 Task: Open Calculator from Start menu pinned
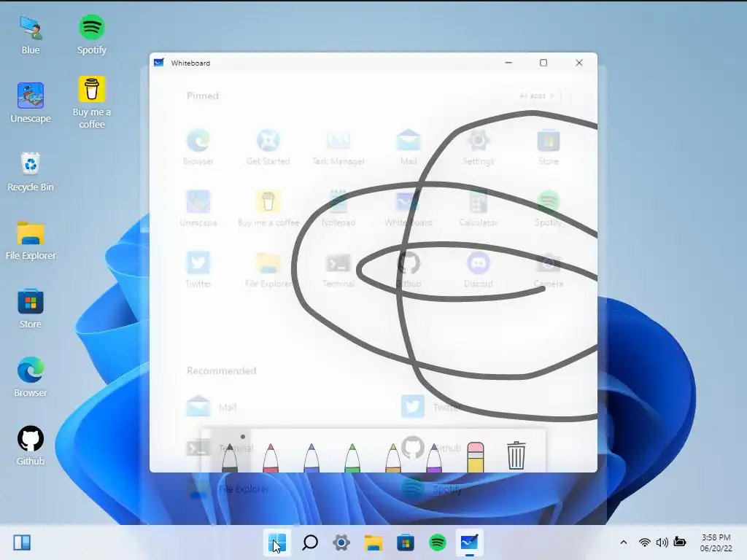click(x=479, y=208)
